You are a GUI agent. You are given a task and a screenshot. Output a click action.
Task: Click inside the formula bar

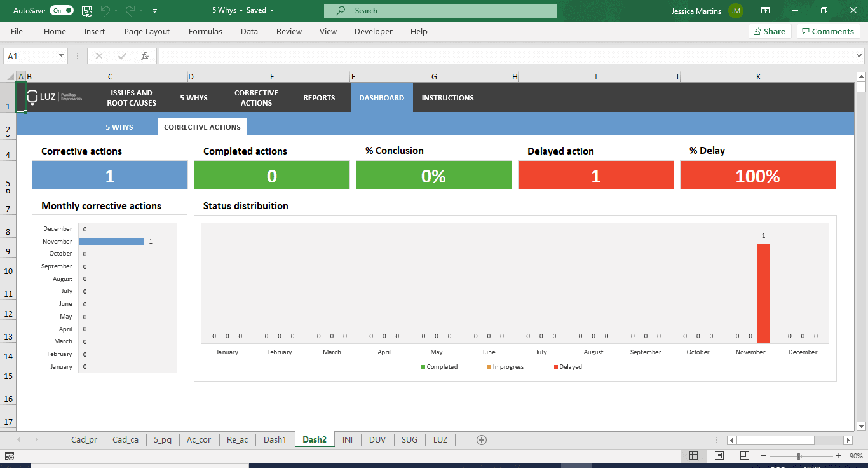(506, 56)
